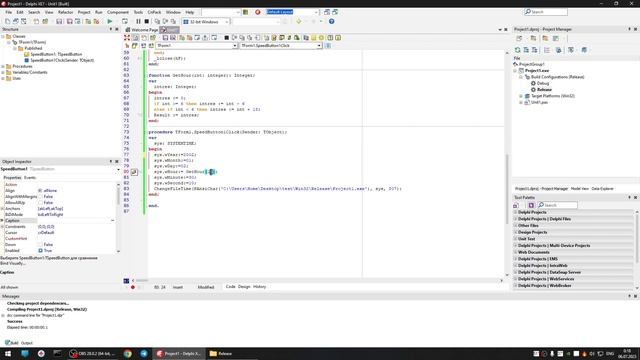Click the red expand arrows icon in editor toolbar

point(127,38)
